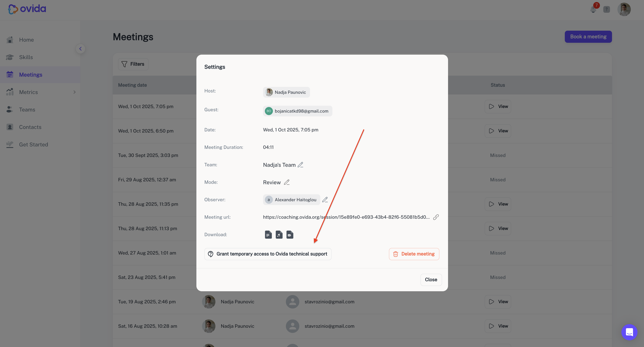644x347 pixels.
Task: View the 1 Oct 7:05 pm meeting
Action: 498,107
